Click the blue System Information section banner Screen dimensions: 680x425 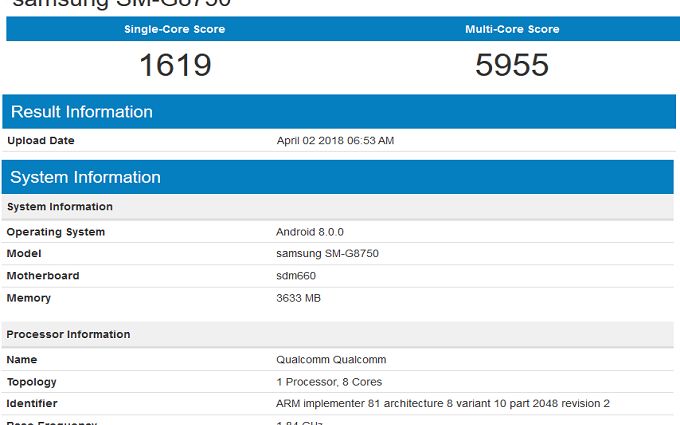click(86, 178)
